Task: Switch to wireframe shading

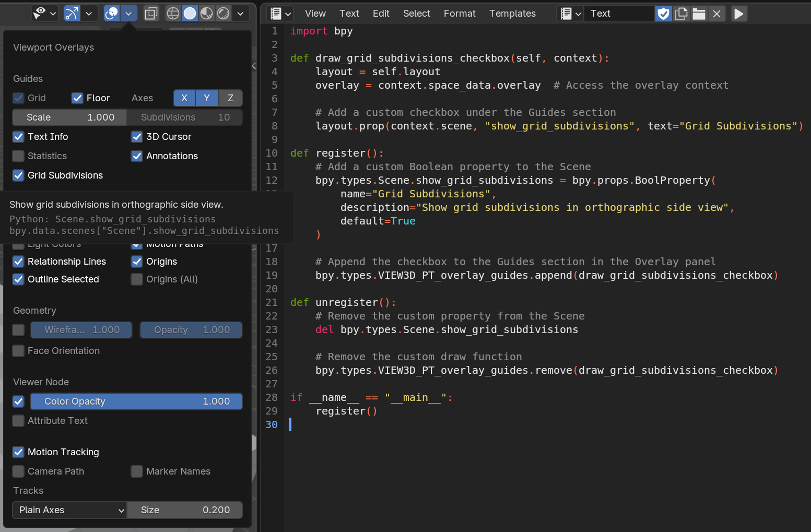Action: (173, 13)
